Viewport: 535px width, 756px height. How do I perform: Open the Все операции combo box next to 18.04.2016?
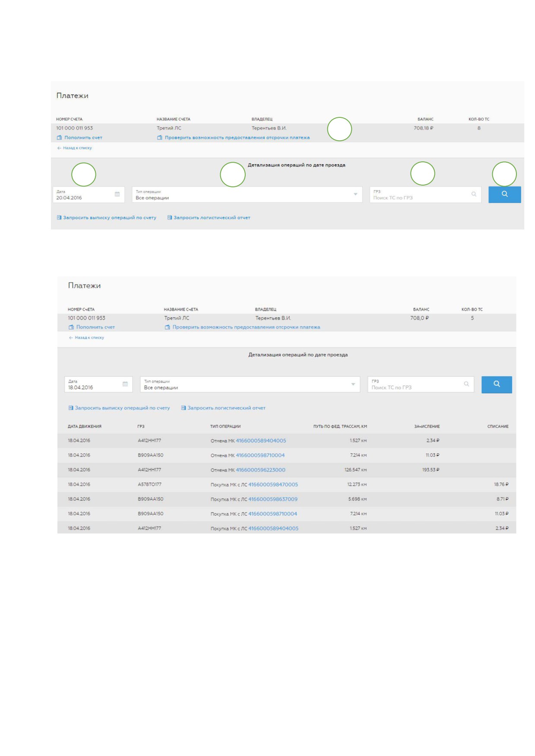(x=250, y=384)
